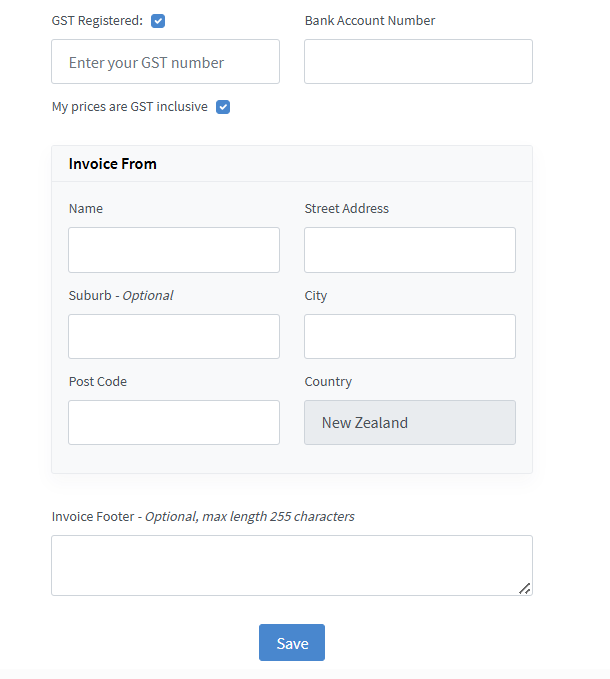Focus the City text field
The image size is (610, 679).
(410, 337)
